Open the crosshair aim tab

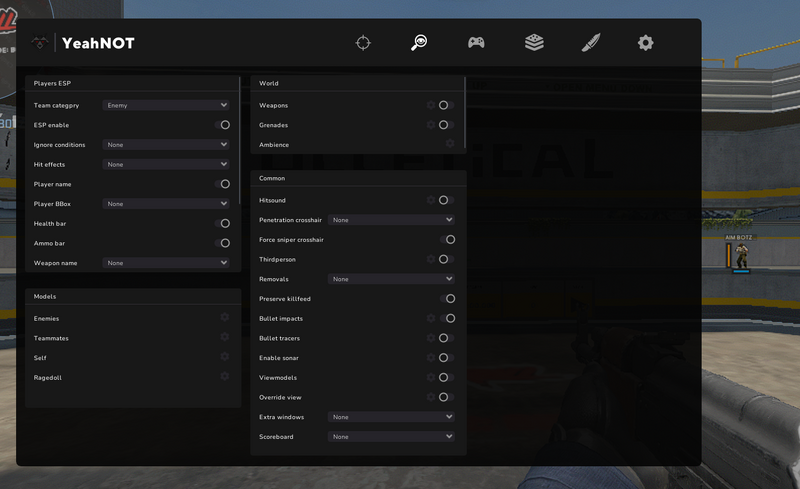[x=363, y=43]
